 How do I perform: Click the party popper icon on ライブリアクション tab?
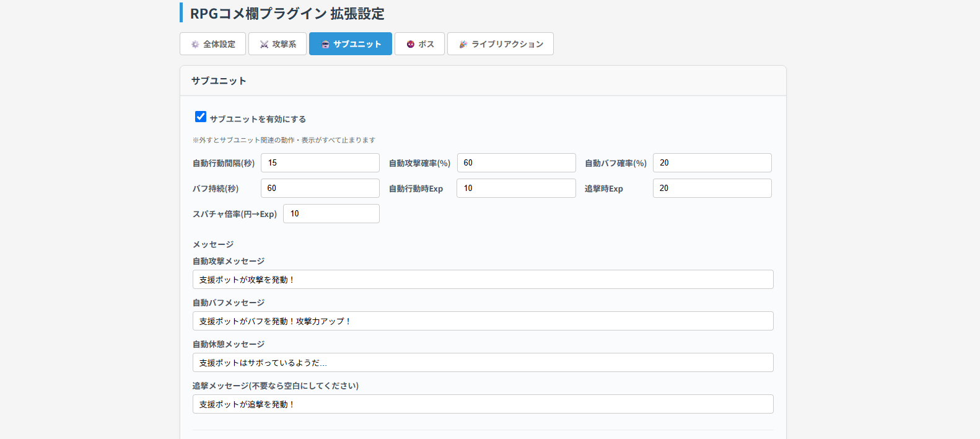click(x=463, y=44)
